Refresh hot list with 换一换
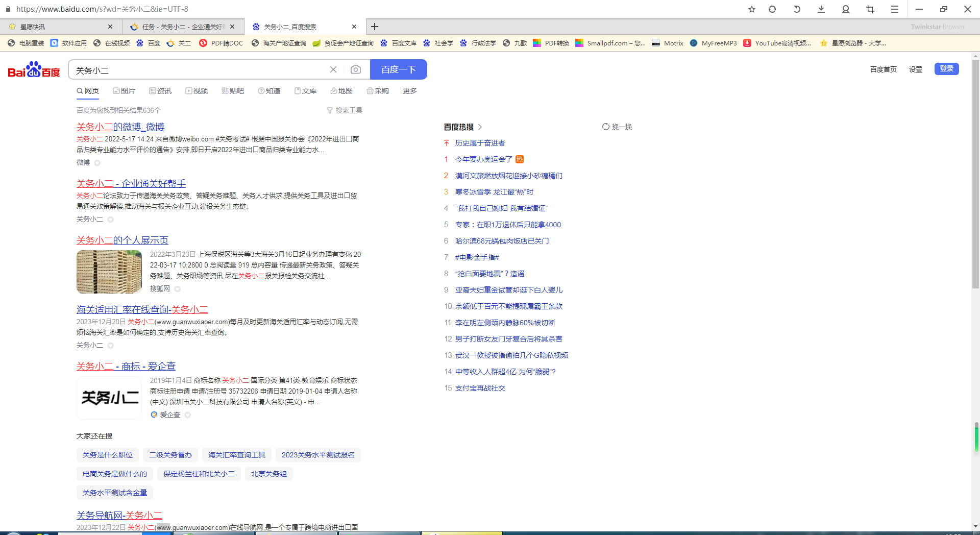This screenshot has width=980, height=535. click(x=617, y=127)
